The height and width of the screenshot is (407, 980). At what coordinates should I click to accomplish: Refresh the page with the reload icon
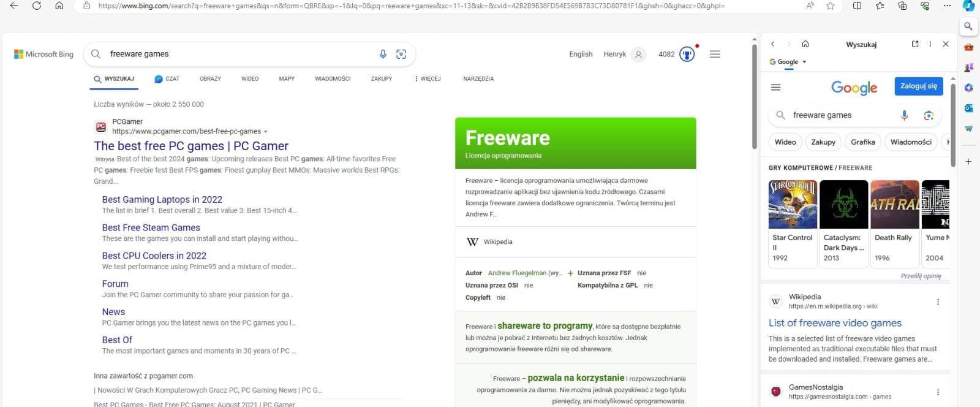[37, 6]
